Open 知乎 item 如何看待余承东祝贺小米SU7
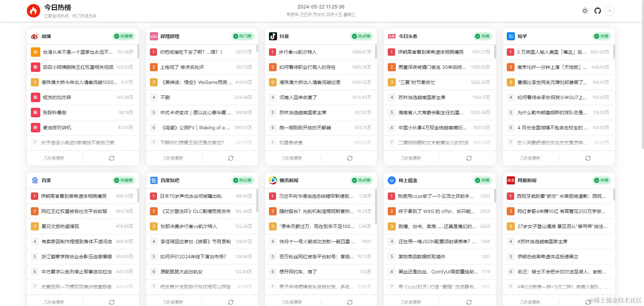The width and height of the screenshot is (644, 306). [552, 97]
